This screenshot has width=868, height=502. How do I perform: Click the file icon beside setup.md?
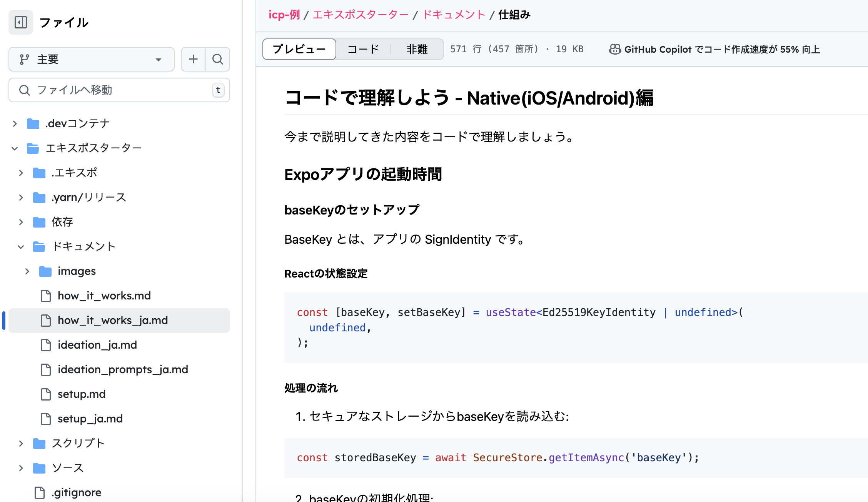click(46, 394)
